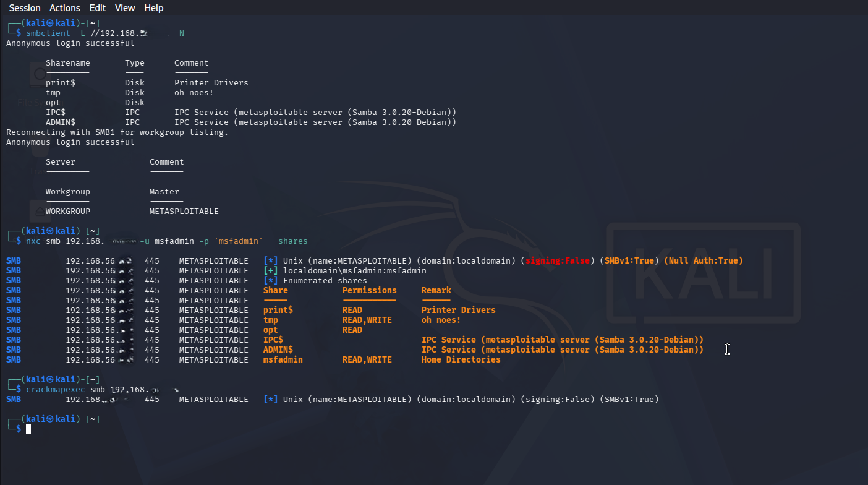
Task: Click READ permission in the print$ row
Action: [x=352, y=311]
